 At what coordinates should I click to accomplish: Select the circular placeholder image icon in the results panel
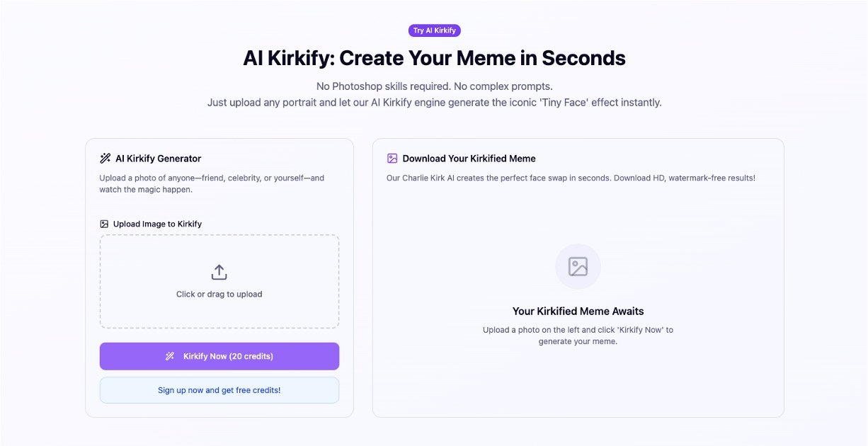click(578, 267)
